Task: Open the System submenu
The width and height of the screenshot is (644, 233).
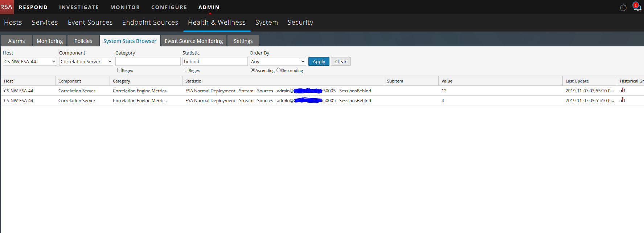Action: tap(266, 23)
